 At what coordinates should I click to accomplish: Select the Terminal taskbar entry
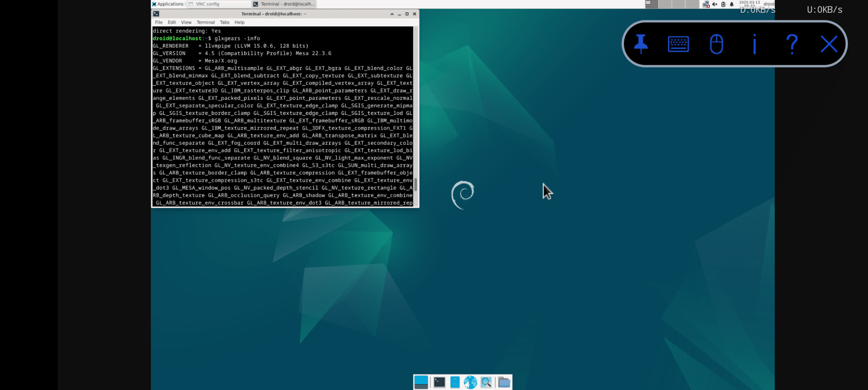(284, 4)
